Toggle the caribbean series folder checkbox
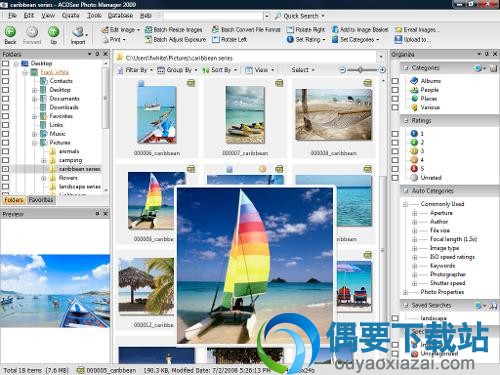Viewport: 500px width, 375px height. (x=5, y=169)
